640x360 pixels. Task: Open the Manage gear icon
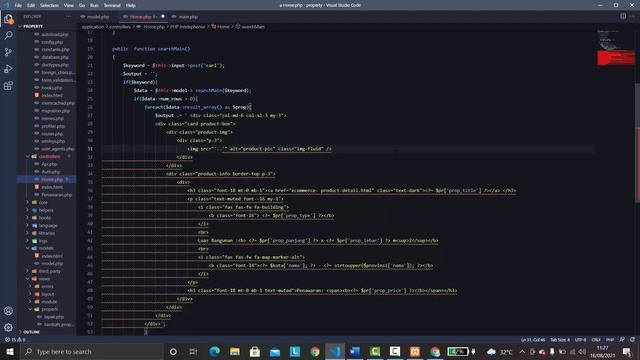point(8,327)
